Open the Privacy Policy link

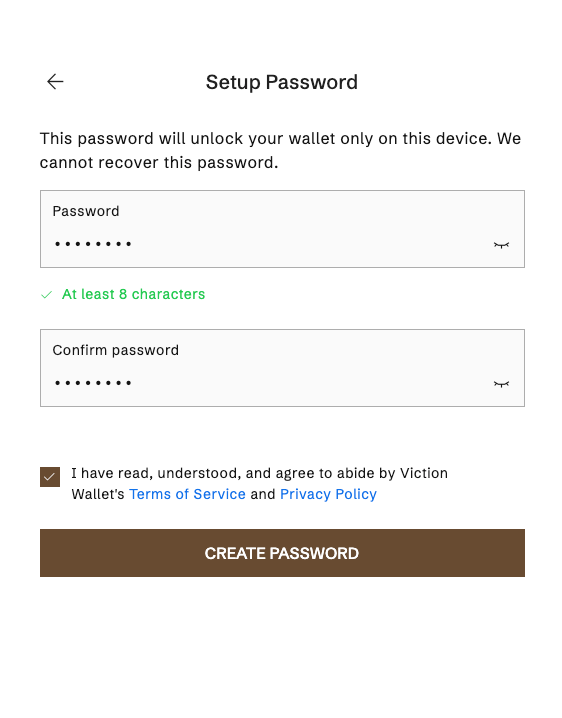(328, 494)
